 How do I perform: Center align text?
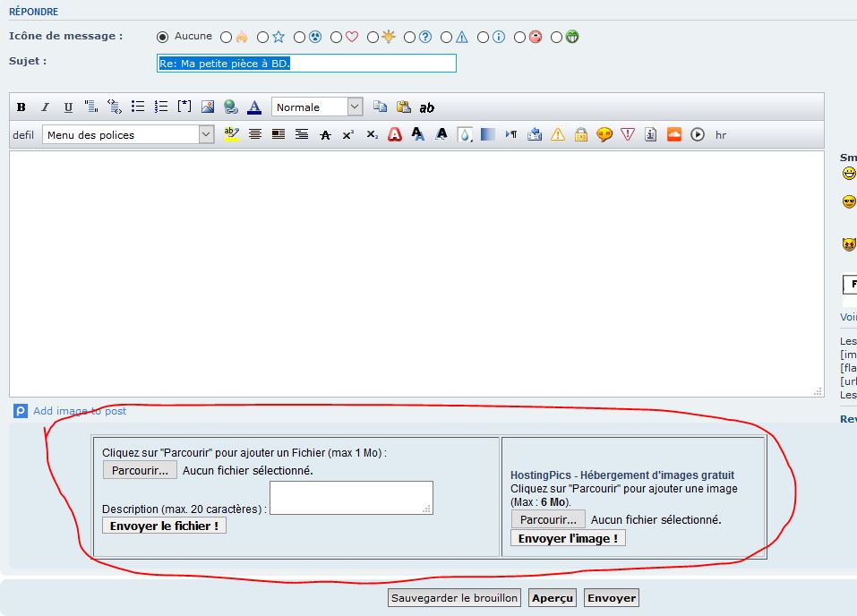pos(254,134)
